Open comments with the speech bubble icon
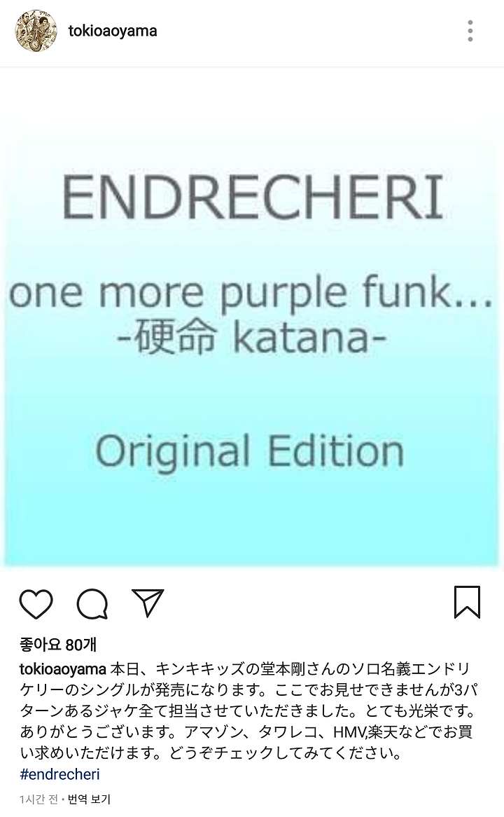The width and height of the screenshot is (504, 817). click(92, 604)
